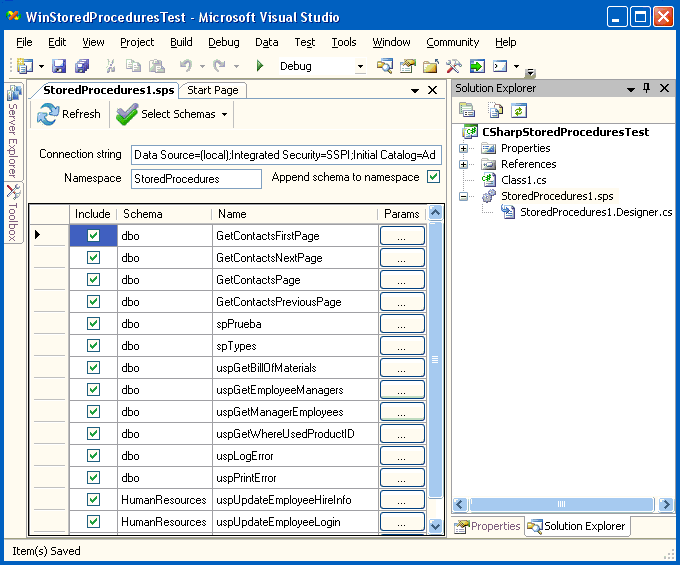Click the procedures grid vertical scrollbar thumb
The image size is (680, 565).
(x=435, y=359)
